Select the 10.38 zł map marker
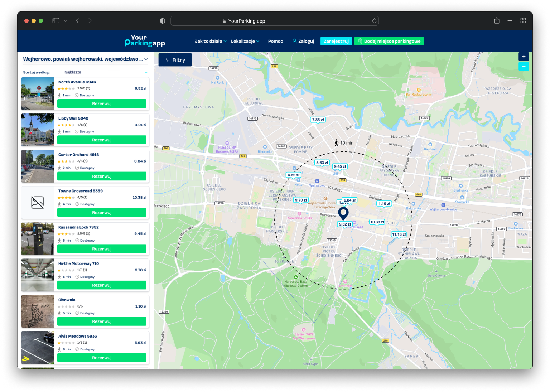550x392 pixels. 377,222
